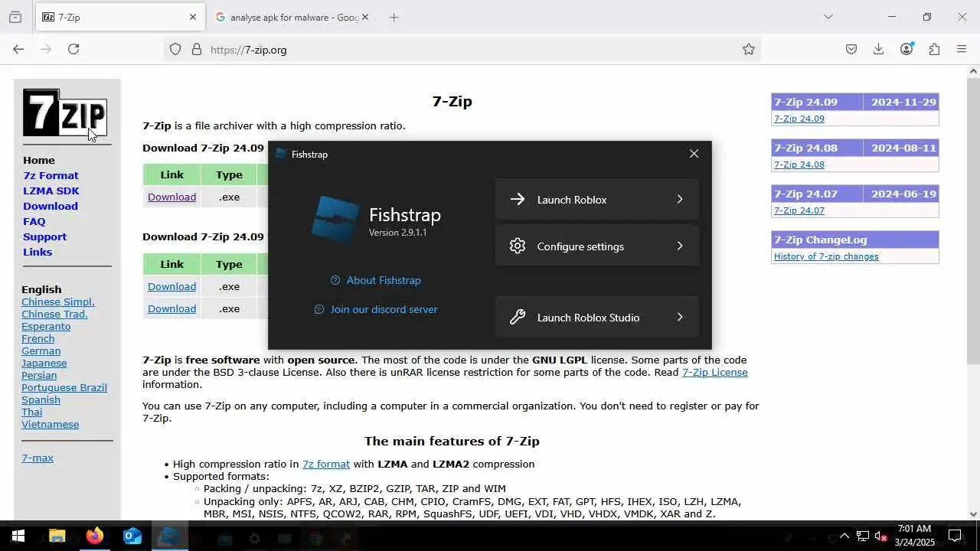Open History of 7-zip changes link

826,256
